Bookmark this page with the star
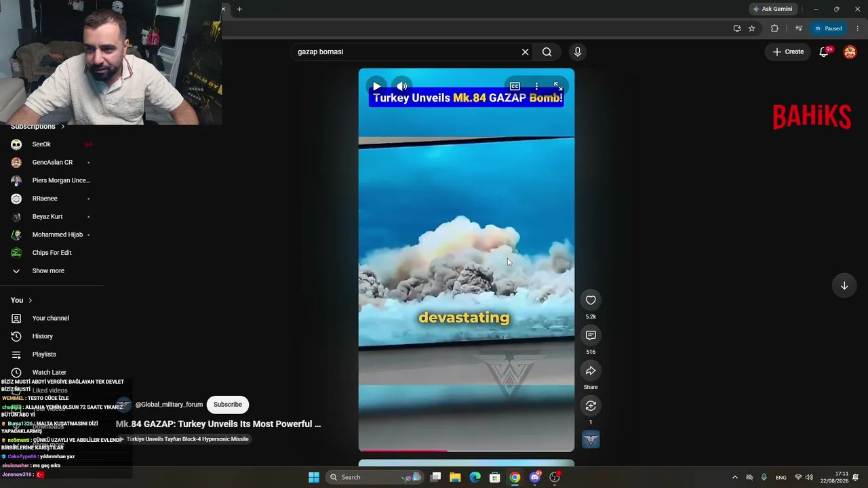 coord(752,28)
